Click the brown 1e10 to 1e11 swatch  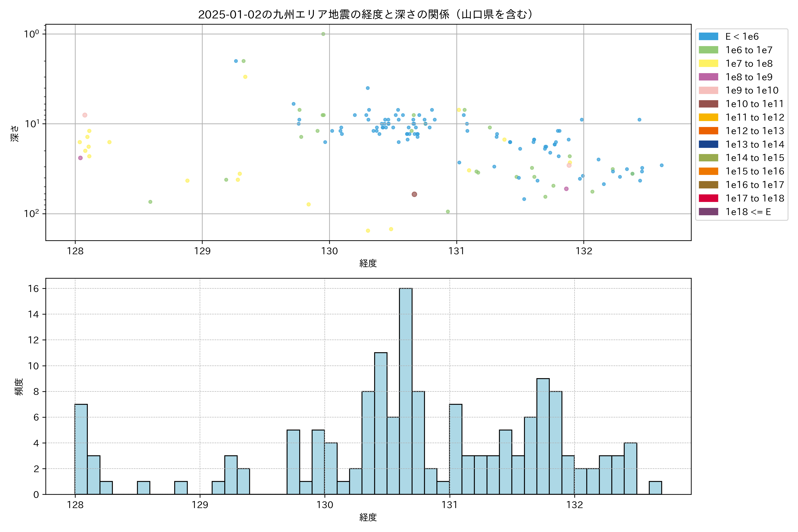coord(708,104)
